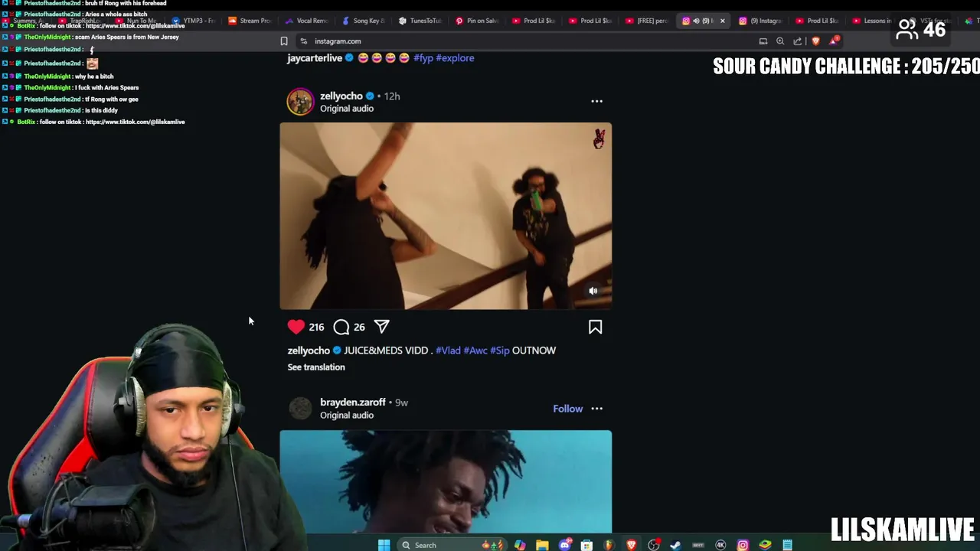The image size is (980, 551).
Task: Open the #Sip hashtag
Action: 499,350
